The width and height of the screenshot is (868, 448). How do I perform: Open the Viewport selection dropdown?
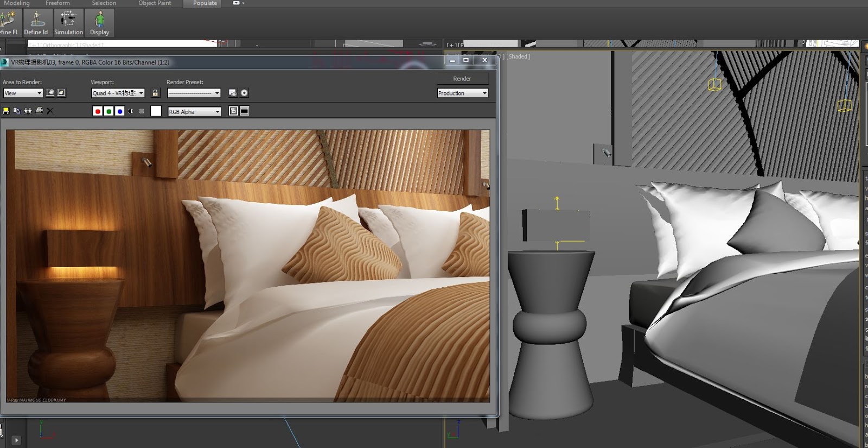pos(118,93)
